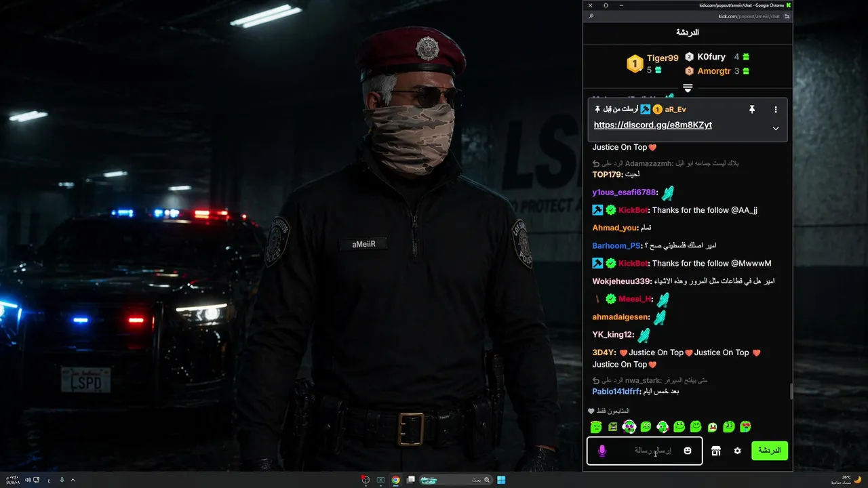Click username Meesi_H in chat
The image size is (868, 488).
(635, 299)
